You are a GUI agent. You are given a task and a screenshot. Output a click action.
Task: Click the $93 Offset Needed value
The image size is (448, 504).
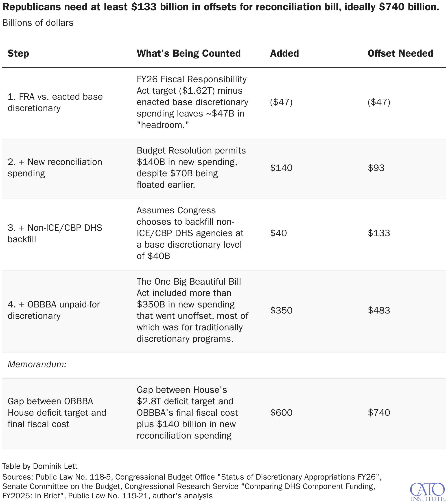376,168
